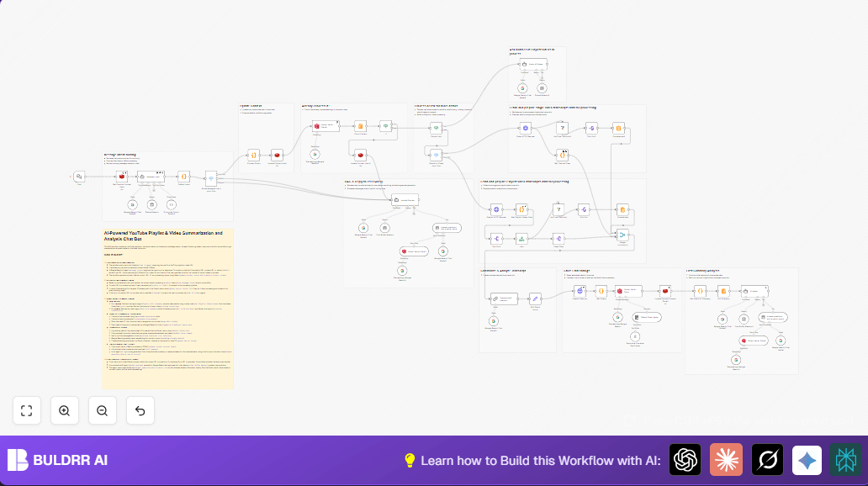Open the Gemini sparkle icon in the banner

point(807,459)
